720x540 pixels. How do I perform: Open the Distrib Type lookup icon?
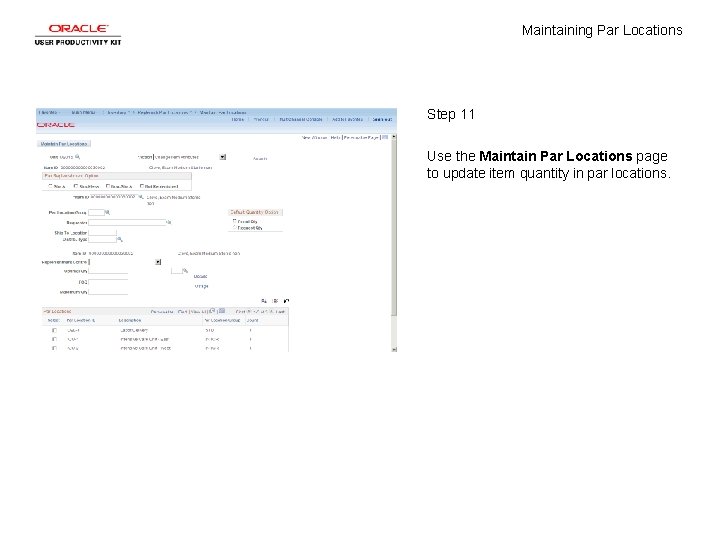point(120,239)
